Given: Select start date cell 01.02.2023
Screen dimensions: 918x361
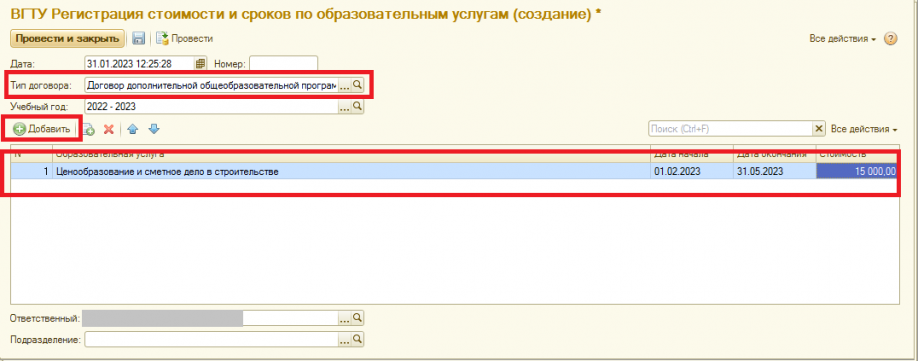Looking at the screenshot, I should [x=692, y=171].
